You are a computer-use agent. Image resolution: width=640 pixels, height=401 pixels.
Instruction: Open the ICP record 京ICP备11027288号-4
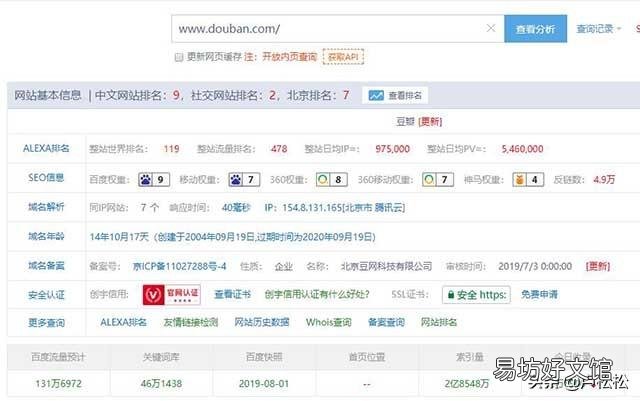point(180,266)
